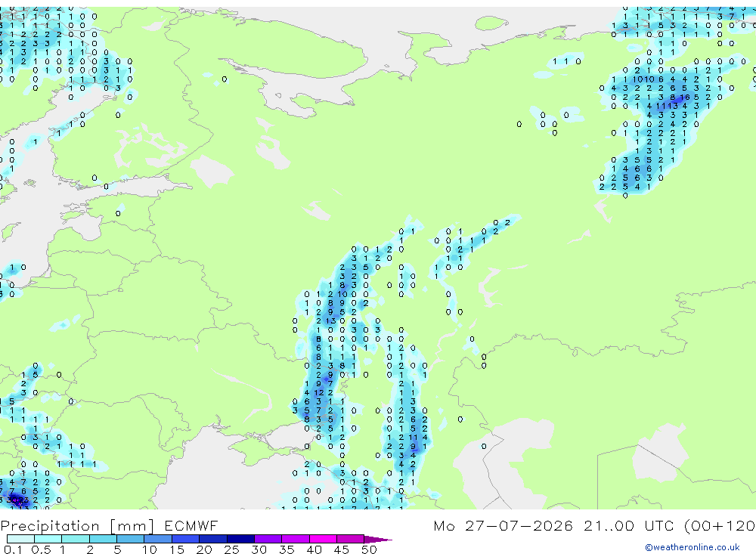756x554 pixels.
Task: Click the 'Mo' weekday label
Action: 444,525
